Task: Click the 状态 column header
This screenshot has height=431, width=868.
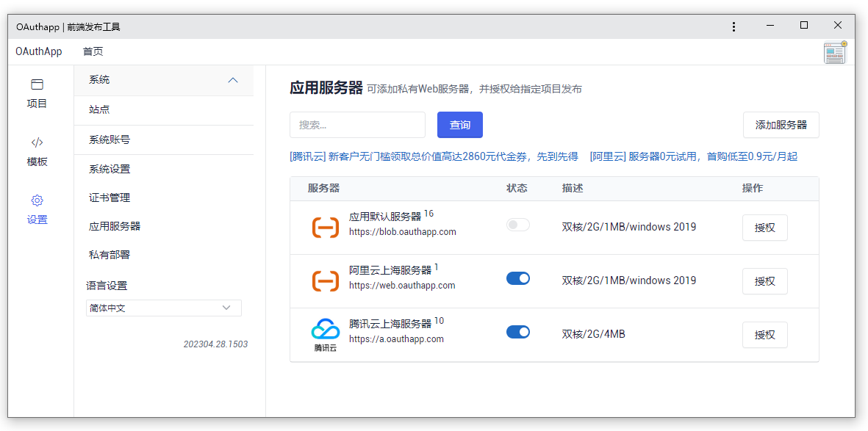Action: [517, 189]
